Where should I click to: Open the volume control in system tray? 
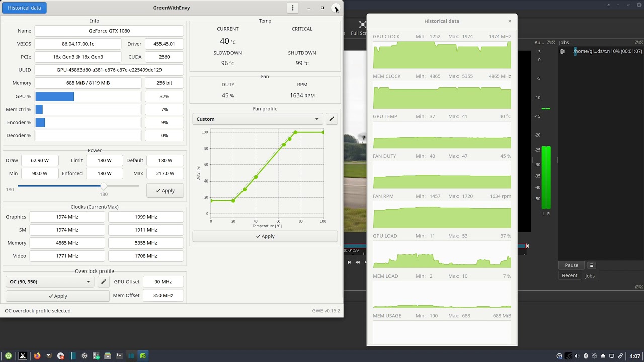tap(577, 356)
